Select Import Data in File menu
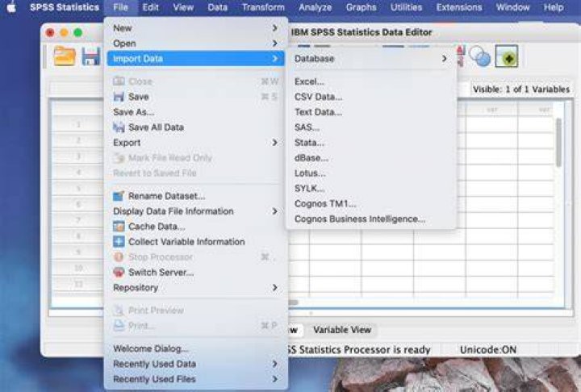Screen dimensions: 581x392 pyautogui.click(x=195, y=59)
